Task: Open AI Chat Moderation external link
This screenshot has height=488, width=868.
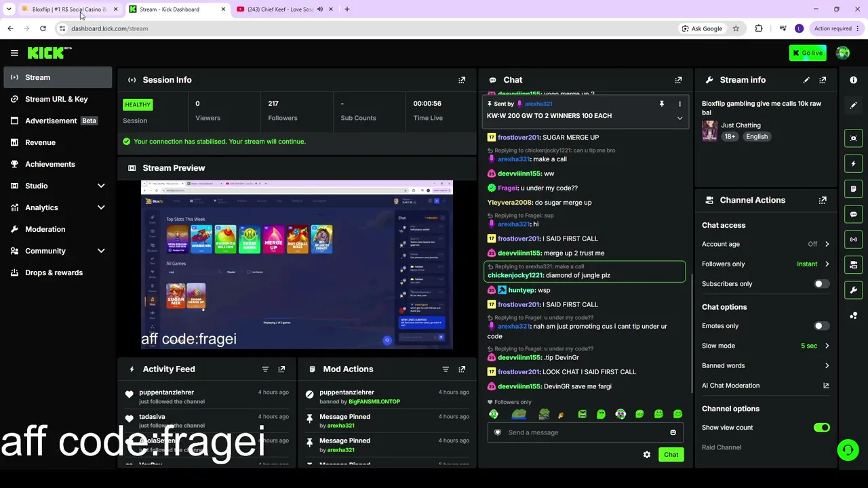Action: point(826,386)
